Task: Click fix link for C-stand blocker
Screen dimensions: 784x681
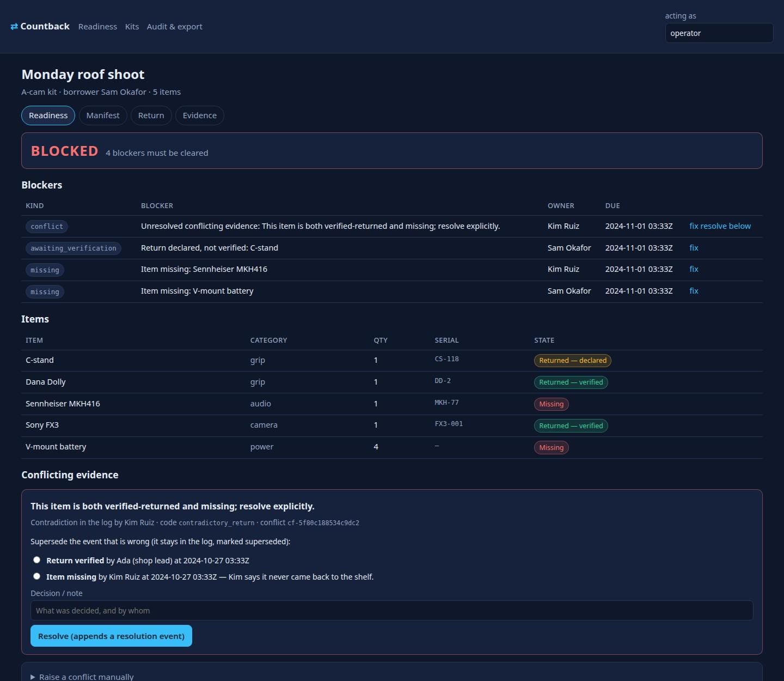Action: tap(694, 248)
